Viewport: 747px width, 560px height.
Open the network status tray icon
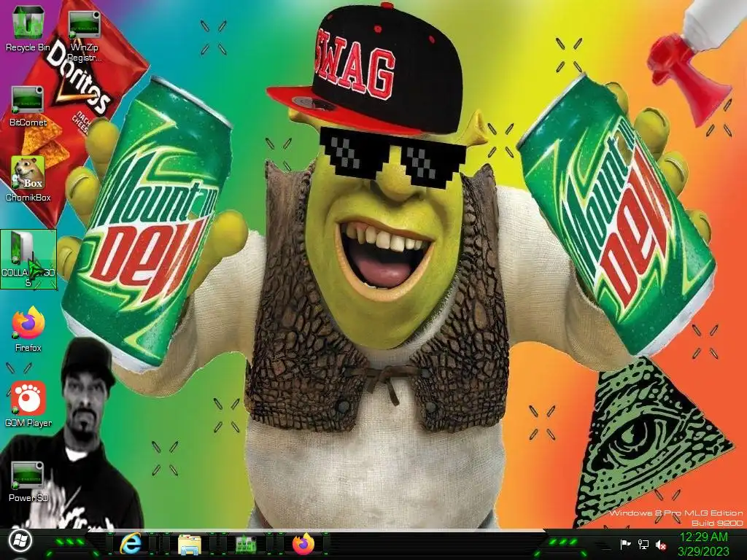(643, 544)
